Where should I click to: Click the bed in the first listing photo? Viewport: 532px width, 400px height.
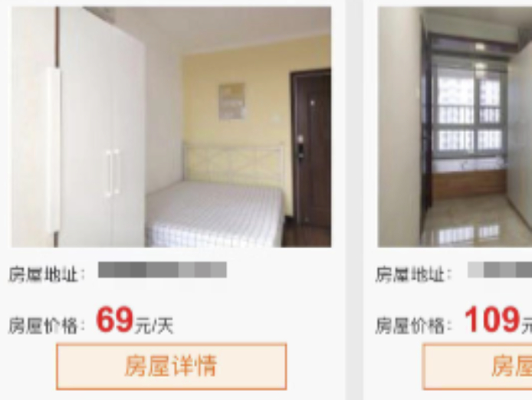coord(215,213)
